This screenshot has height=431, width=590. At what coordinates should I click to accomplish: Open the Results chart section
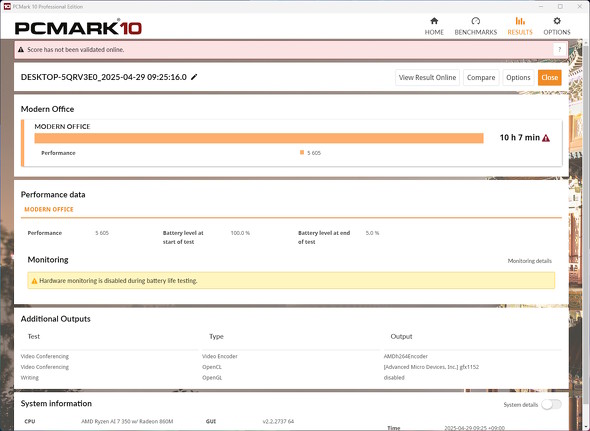pos(520,26)
